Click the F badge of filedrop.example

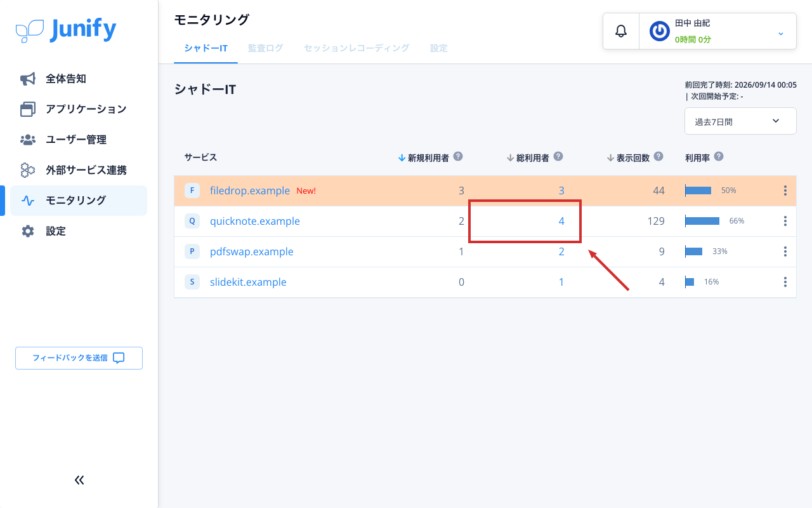pyautogui.click(x=192, y=190)
